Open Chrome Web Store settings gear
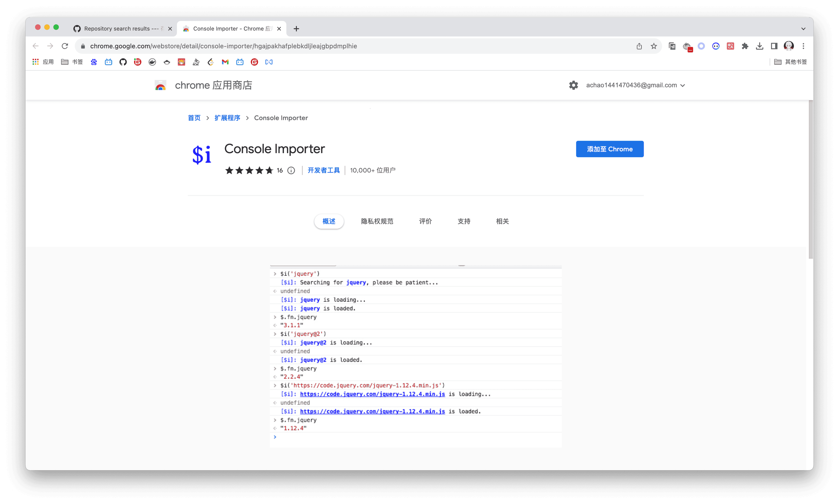The image size is (839, 504). pos(573,85)
